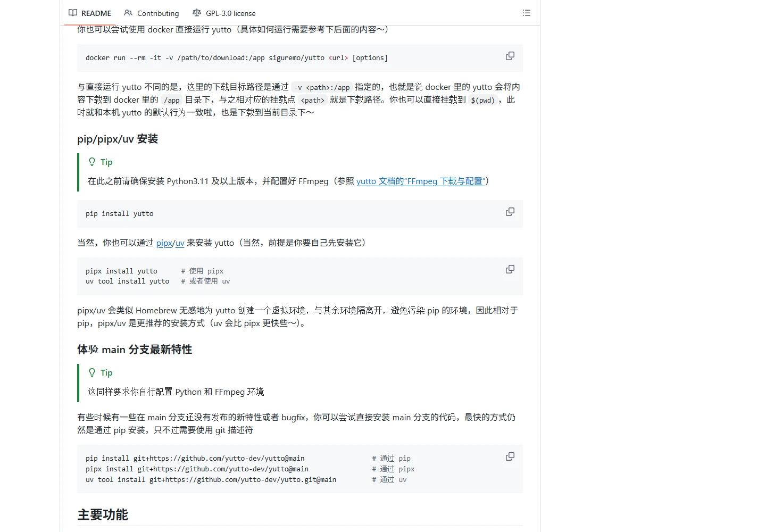Click the lightbulb icon in the FFmpeg 环境 Tip
The height and width of the screenshot is (532, 766).
(x=92, y=372)
